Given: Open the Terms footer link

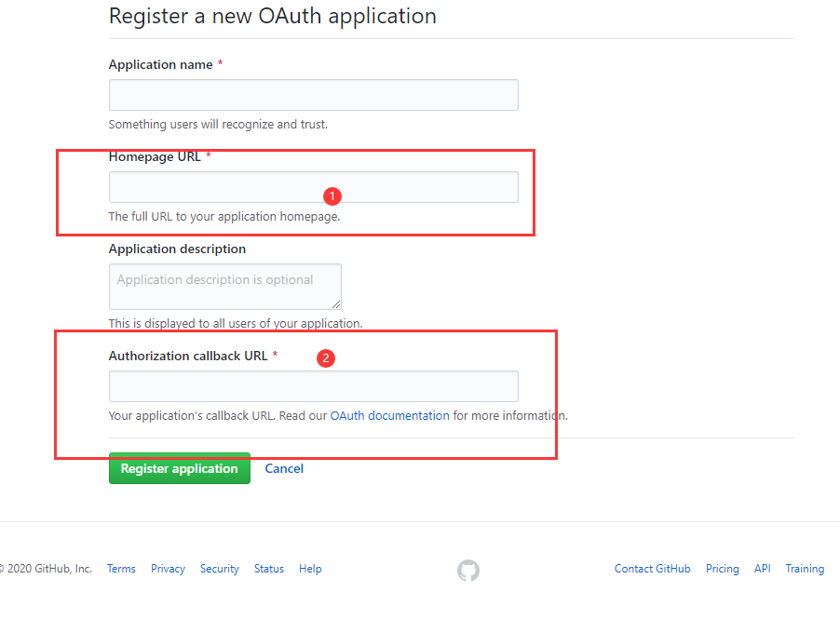Looking at the screenshot, I should pos(121,569).
